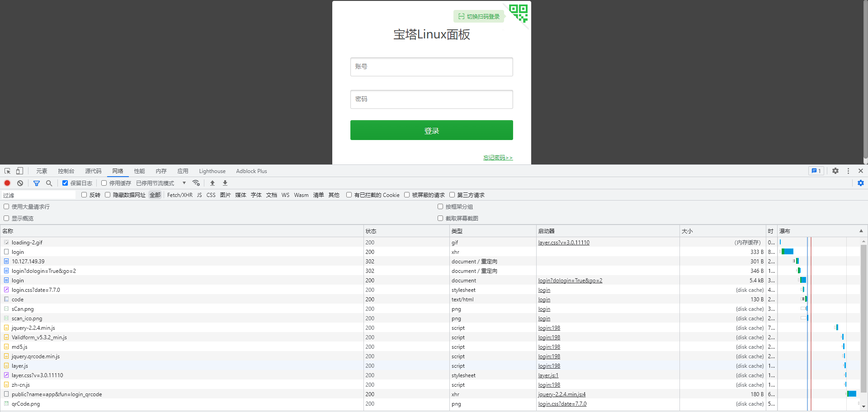Filter requests by 图片 type
868x412 pixels.
(x=225, y=195)
